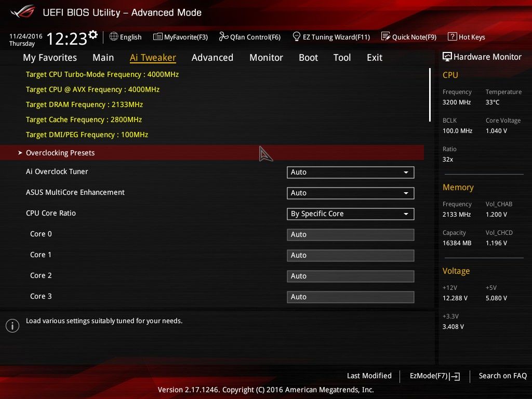Open Quick Note(F9)

pyautogui.click(x=414, y=37)
